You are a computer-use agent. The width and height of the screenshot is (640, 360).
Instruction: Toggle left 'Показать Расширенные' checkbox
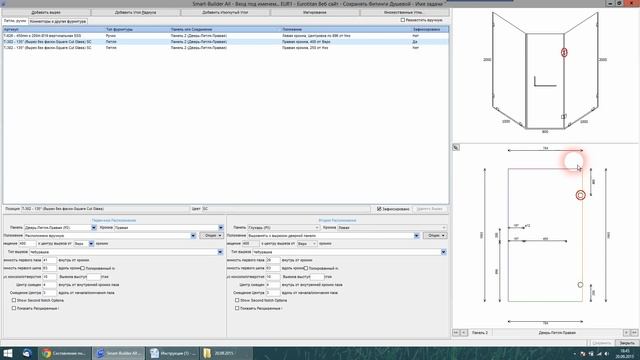14,308
